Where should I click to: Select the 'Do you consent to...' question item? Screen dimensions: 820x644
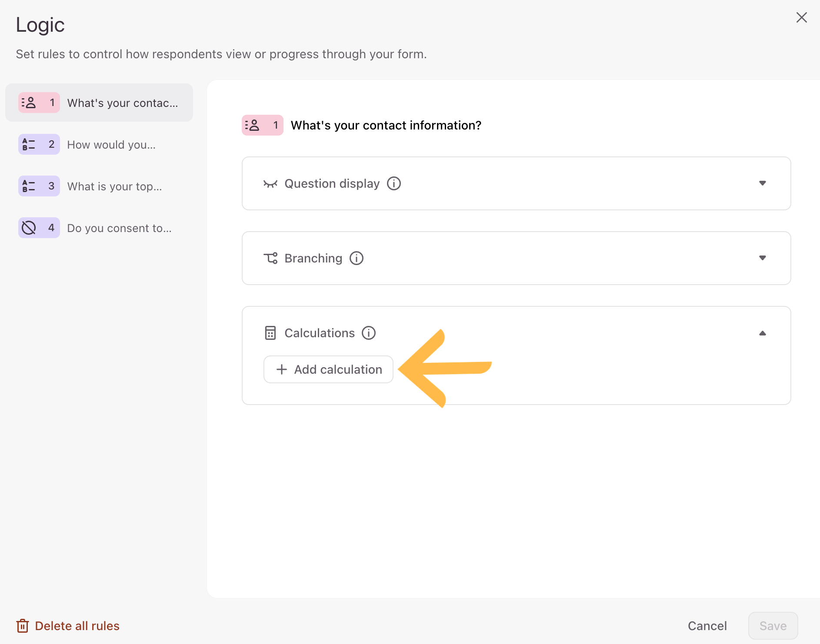click(x=99, y=228)
